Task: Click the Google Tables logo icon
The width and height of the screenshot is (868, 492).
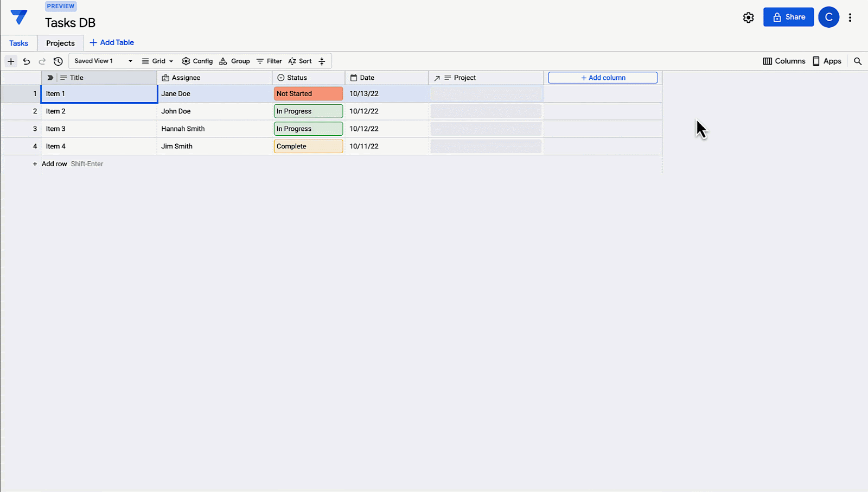Action: point(19,17)
